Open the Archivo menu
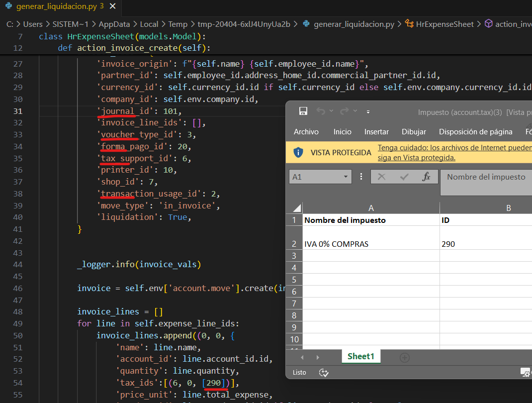 [x=306, y=132]
